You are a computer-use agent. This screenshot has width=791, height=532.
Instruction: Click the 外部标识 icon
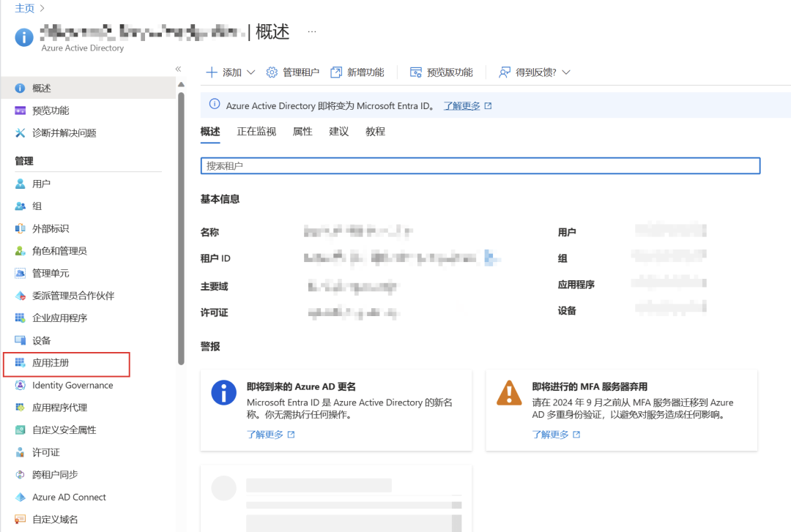point(20,228)
